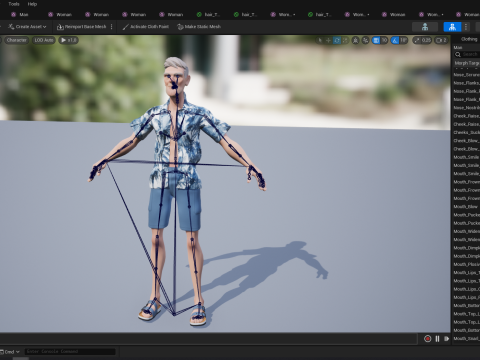480x360 pixels.
Task: Open scale snap 0.25 setting
Action: pyautogui.click(x=422, y=40)
